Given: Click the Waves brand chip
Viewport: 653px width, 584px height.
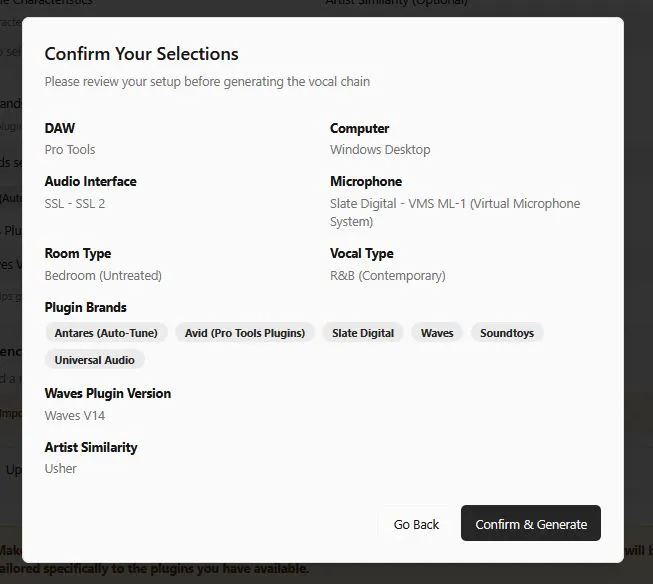Looking at the screenshot, I should [437, 333].
